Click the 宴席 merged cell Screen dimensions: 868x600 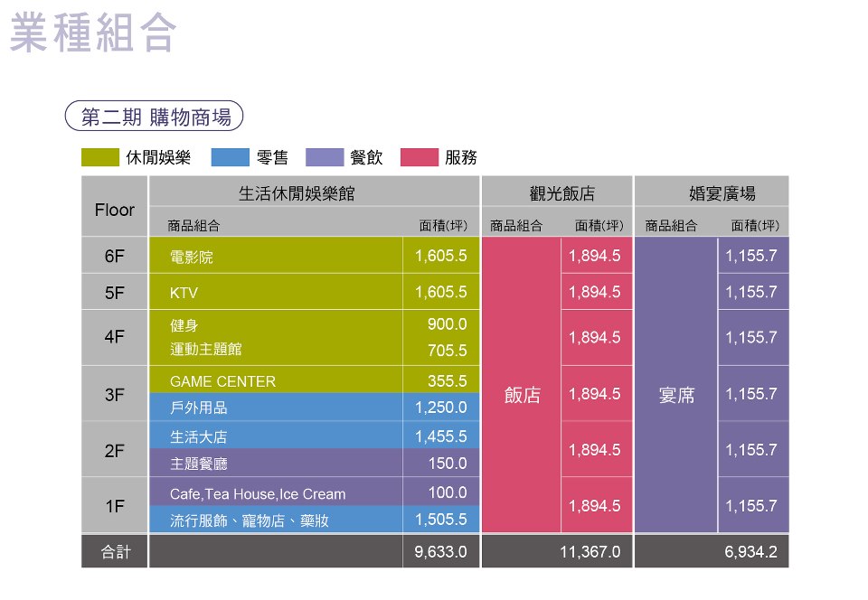click(x=676, y=385)
